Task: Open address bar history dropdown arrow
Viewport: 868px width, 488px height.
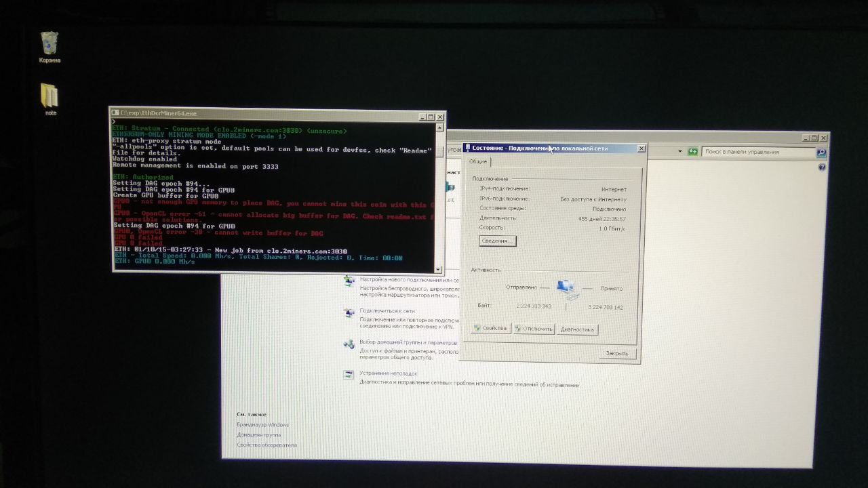Action: [x=681, y=151]
